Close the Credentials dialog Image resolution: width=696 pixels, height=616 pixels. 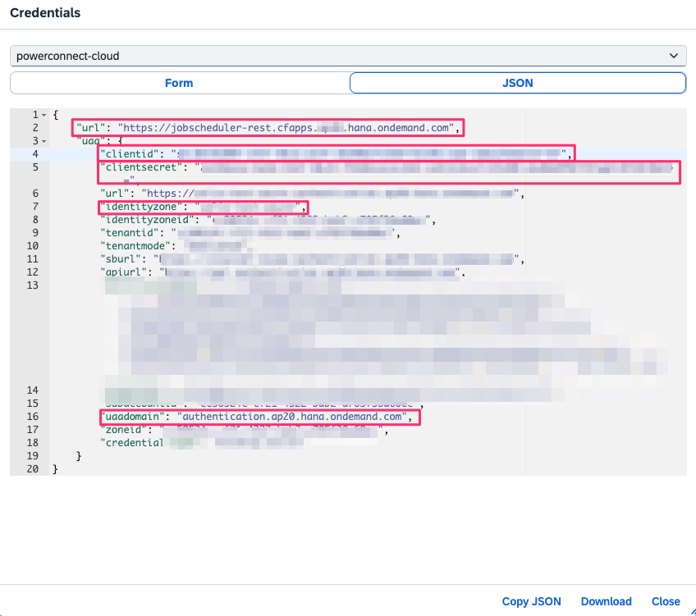[666, 601]
